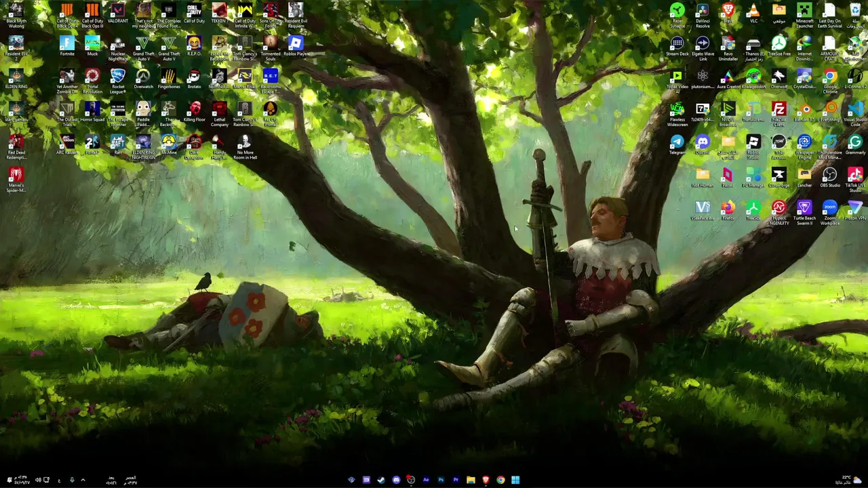Open Razer Synapse from desktop

tap(677, 15)
